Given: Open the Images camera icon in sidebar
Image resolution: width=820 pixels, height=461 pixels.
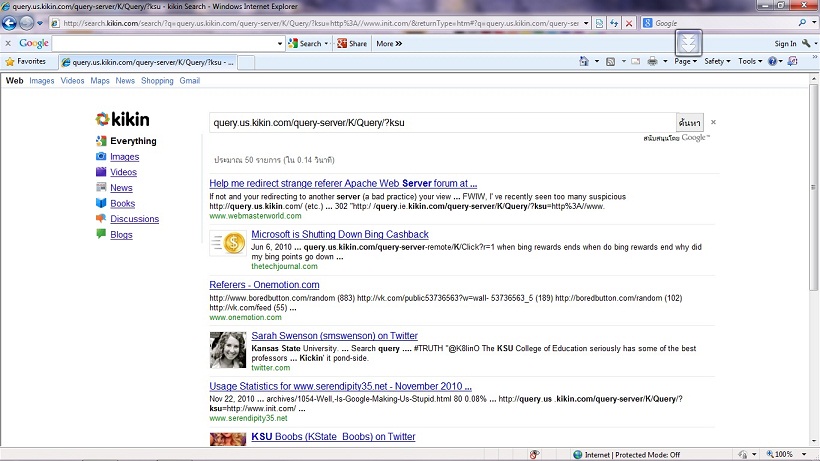Looking at the screenshot, I should tap(101, 156).
